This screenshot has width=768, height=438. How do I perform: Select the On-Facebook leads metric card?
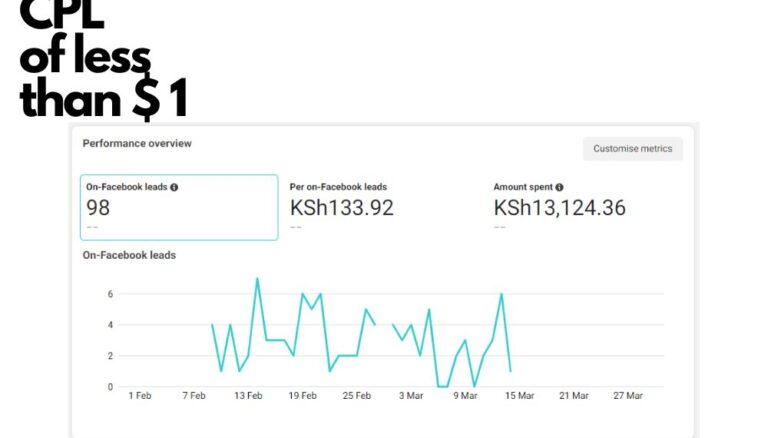179,207
